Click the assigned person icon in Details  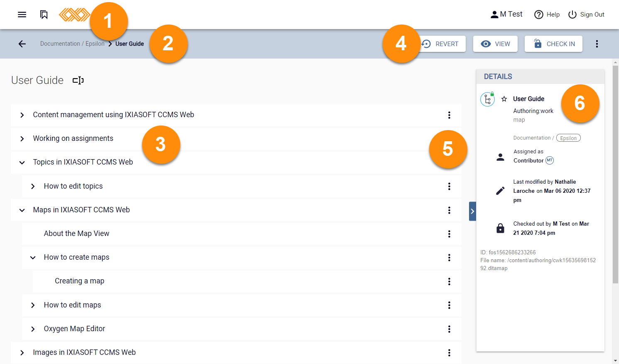click(500, 157)
